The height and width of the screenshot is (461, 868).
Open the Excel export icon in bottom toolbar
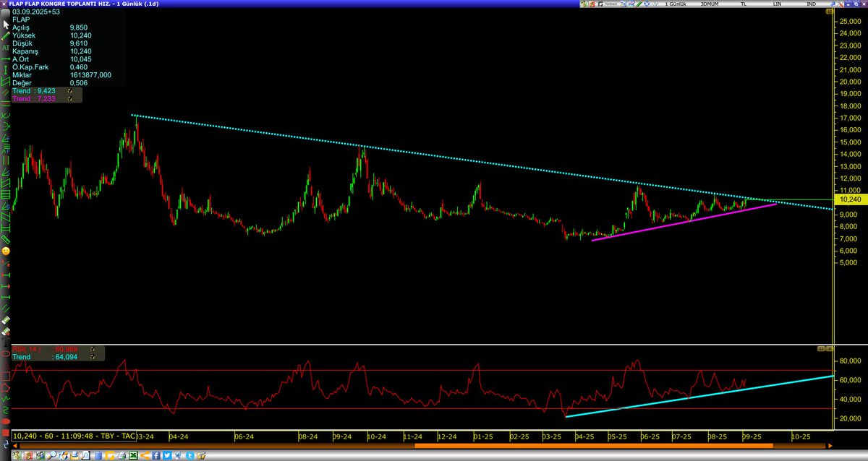(133, 455)
